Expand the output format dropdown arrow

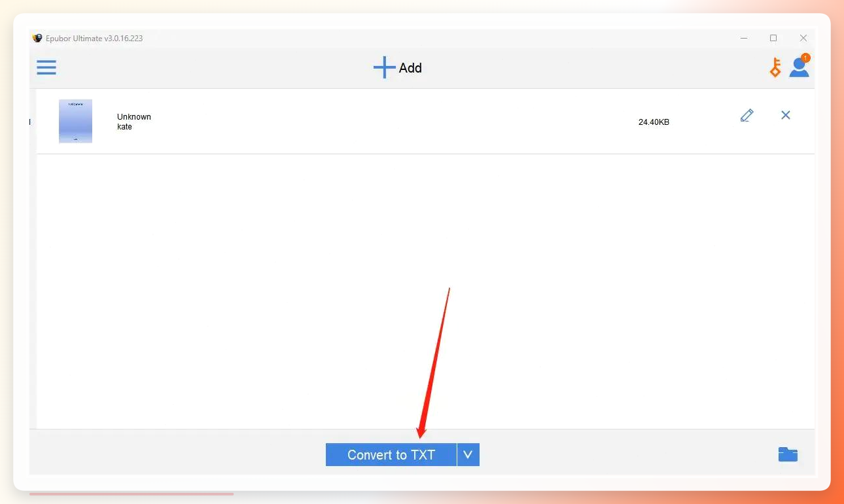point(468,455)
